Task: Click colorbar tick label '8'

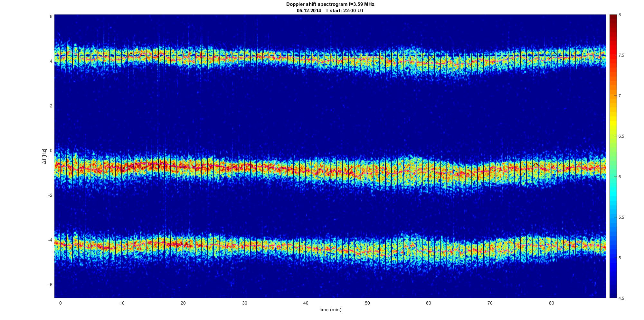Action: click(x=620, y=15)
